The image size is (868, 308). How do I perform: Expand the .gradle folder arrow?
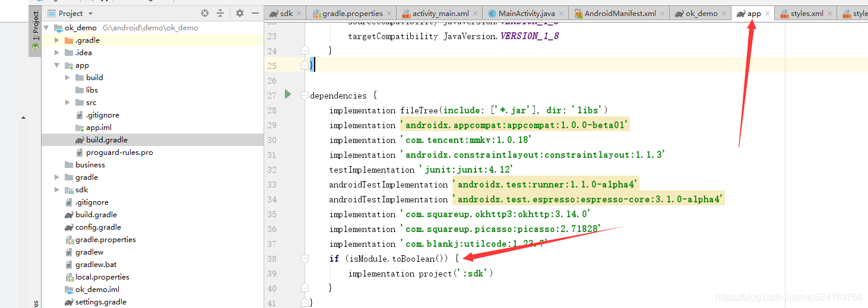click(57, 40)
